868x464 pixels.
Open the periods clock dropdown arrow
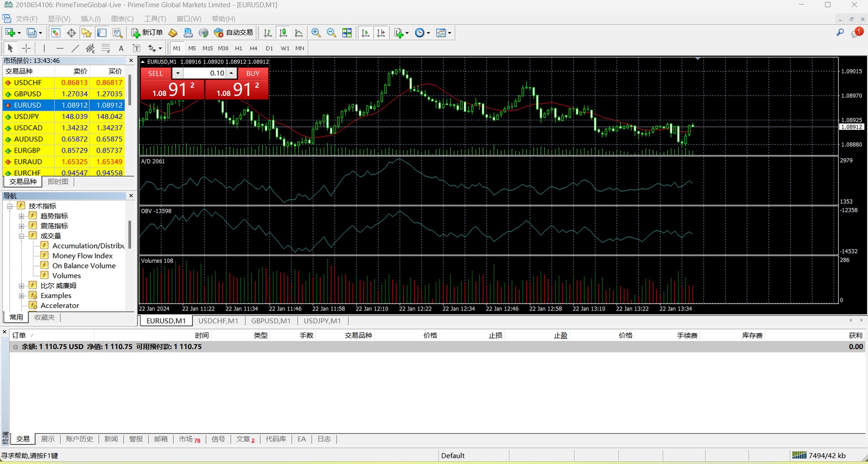428,33
